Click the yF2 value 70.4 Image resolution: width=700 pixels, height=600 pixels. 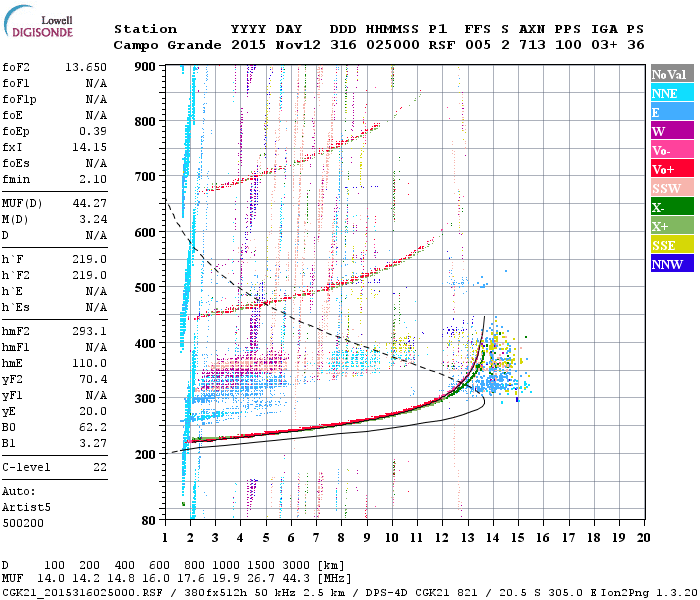point(93,379)
